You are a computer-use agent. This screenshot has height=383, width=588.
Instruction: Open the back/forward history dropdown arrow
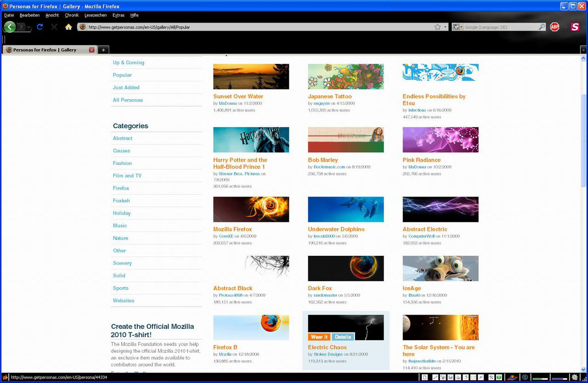[x=29, y=28]
